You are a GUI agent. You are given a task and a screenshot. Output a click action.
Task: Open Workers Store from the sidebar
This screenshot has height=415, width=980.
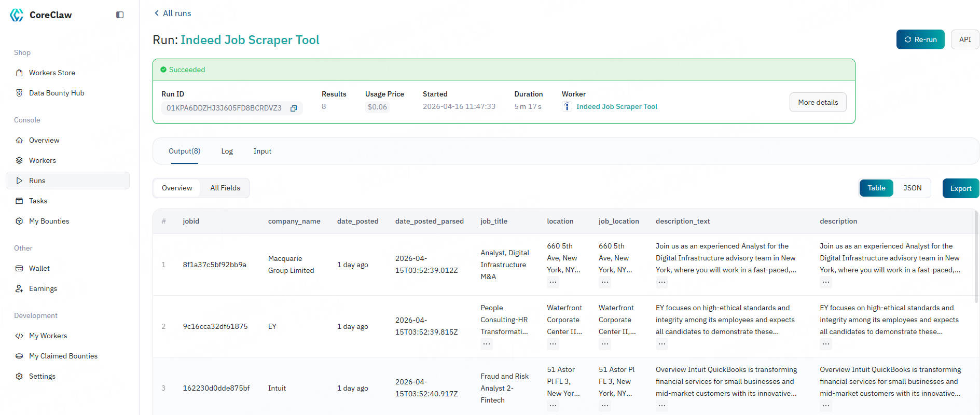tap(52, 73)
